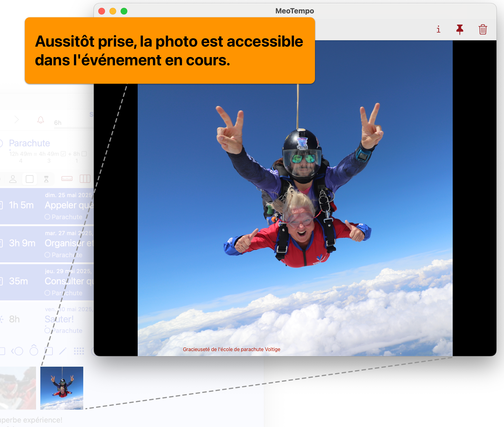504x427 pixels.
Task: Click the right chevron beside the bell
Action: coord(17,120)
